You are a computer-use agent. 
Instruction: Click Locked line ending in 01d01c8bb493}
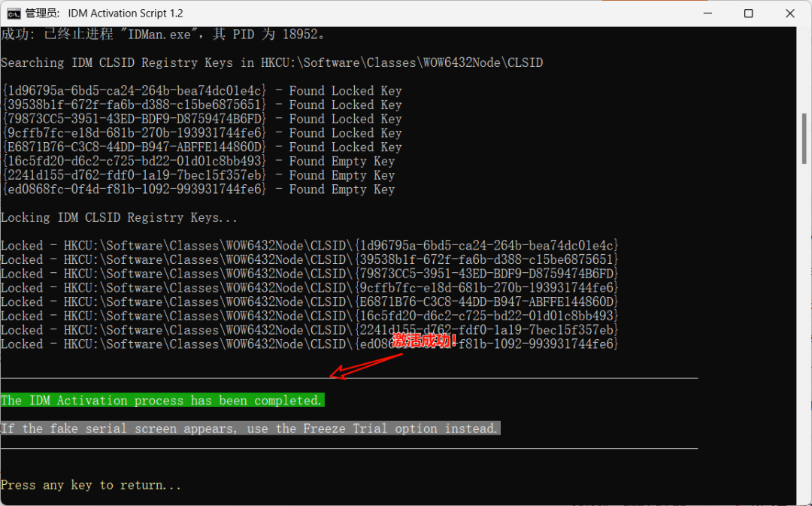pyautogui.click(x=310, y=316)
